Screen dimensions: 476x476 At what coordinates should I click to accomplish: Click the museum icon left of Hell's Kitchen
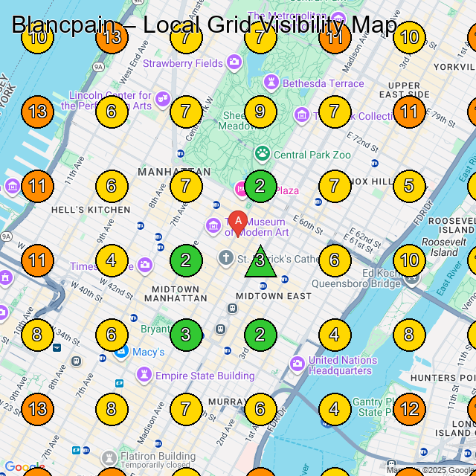[x=12, y=187]
